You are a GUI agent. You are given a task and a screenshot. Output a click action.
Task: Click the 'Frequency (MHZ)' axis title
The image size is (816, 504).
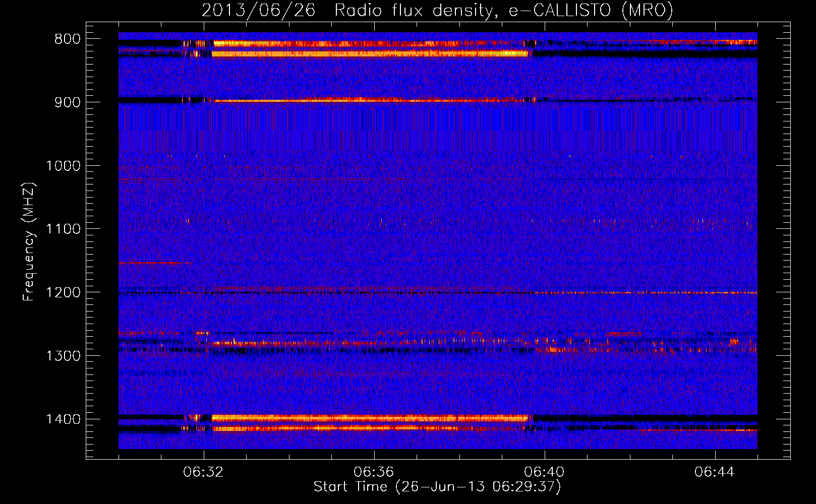point(29,241)
